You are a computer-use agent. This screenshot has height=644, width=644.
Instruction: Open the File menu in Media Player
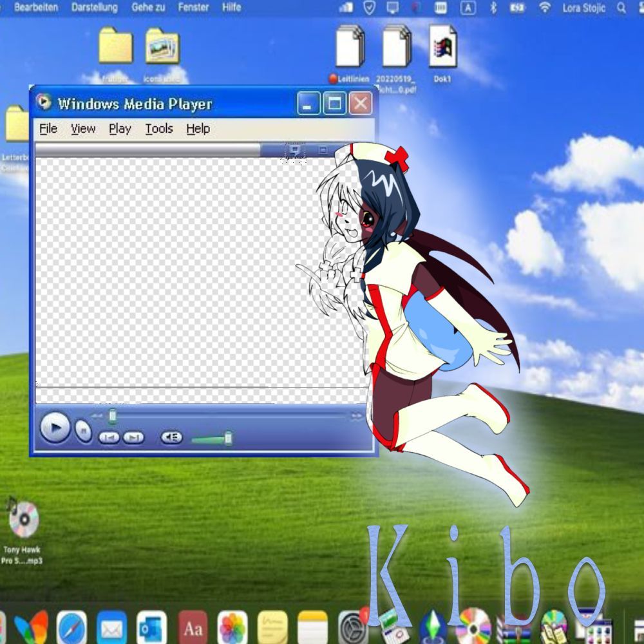(x=48, y=129)
